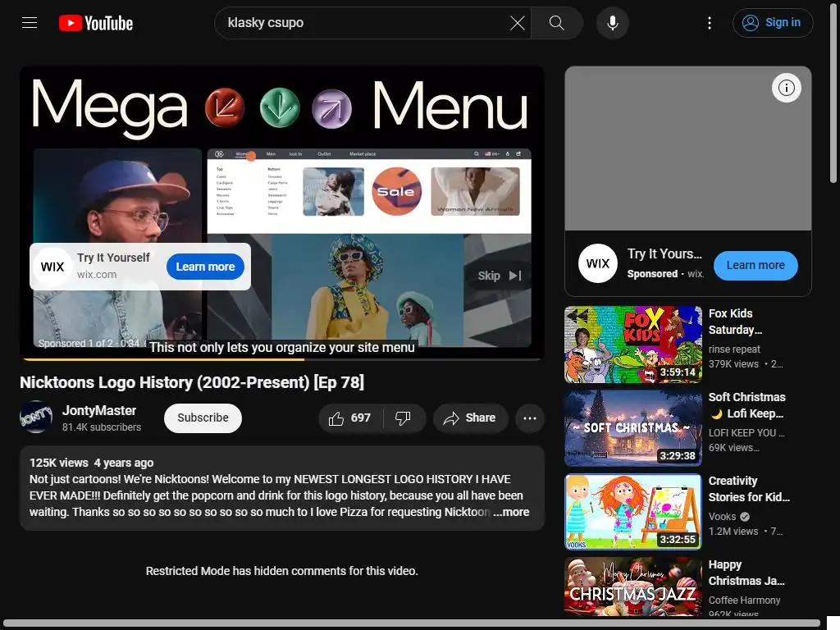Click the Wix logo in video overlay
This screenshot has height=630, width=840.
click(x=52, y=267)
